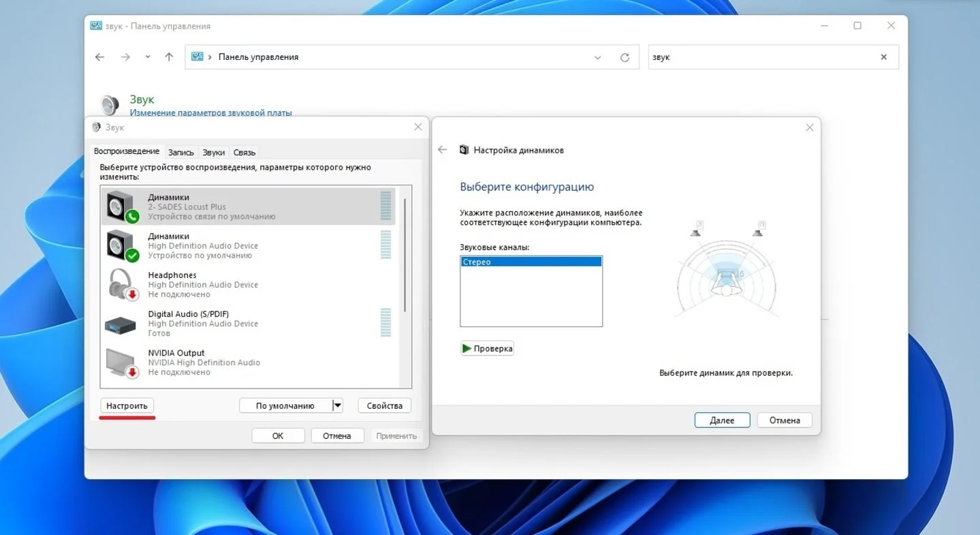Open the Звуки tab
Screen dimensions: 980x535
pos(214,153)
